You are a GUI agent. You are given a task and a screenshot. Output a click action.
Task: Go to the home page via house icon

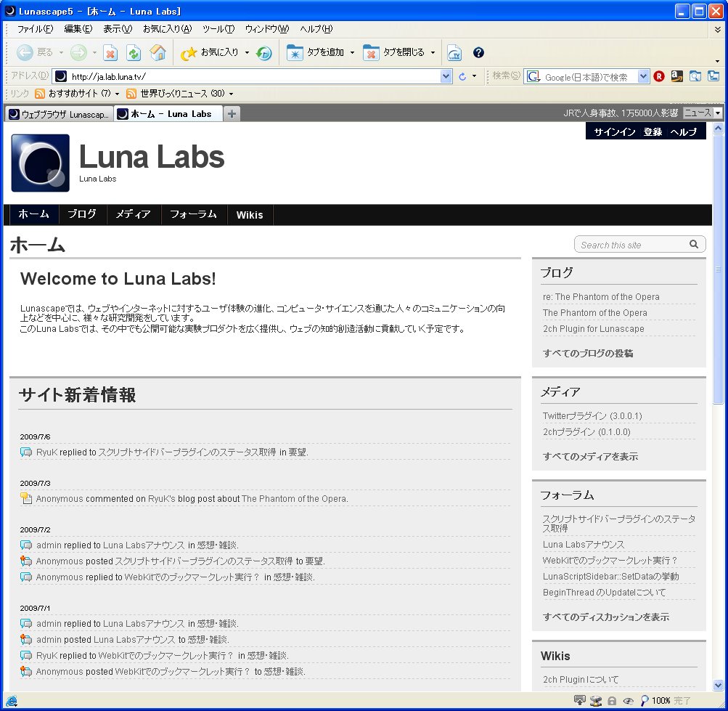[x=158, y=52]
